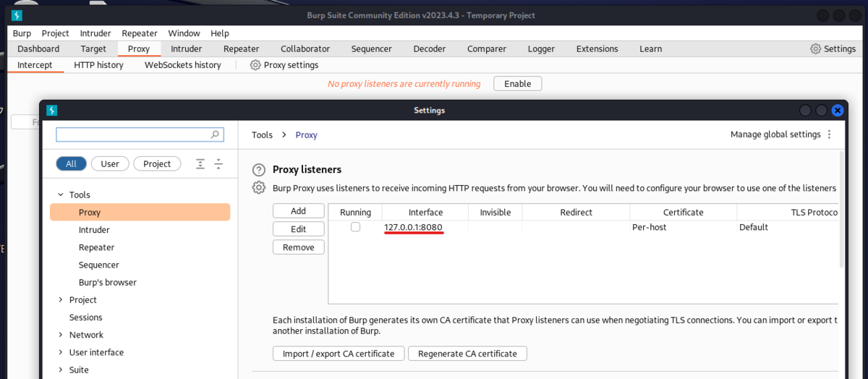Image resolution: width=868 pixels, height=379 pixels.
Task: Switch to the Dashboard tab
Action: 38,48
